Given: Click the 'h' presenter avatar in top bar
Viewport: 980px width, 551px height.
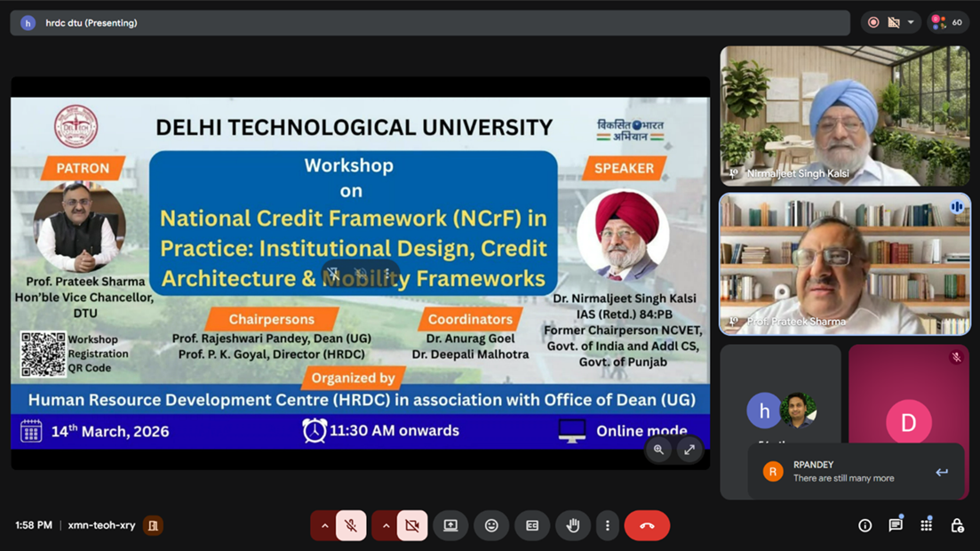Looking at the screenshot, I should click(28, 23).
